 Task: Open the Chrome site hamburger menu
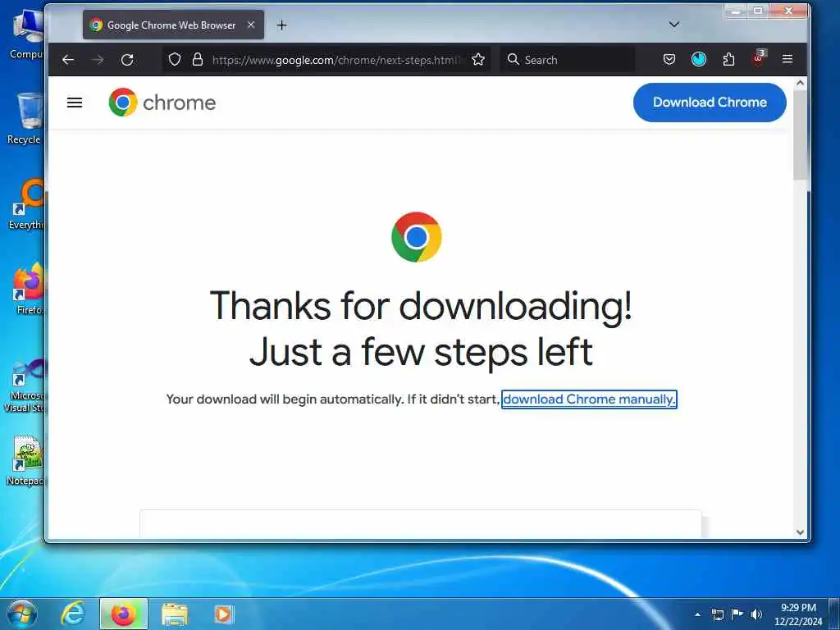tap(75, 103)
